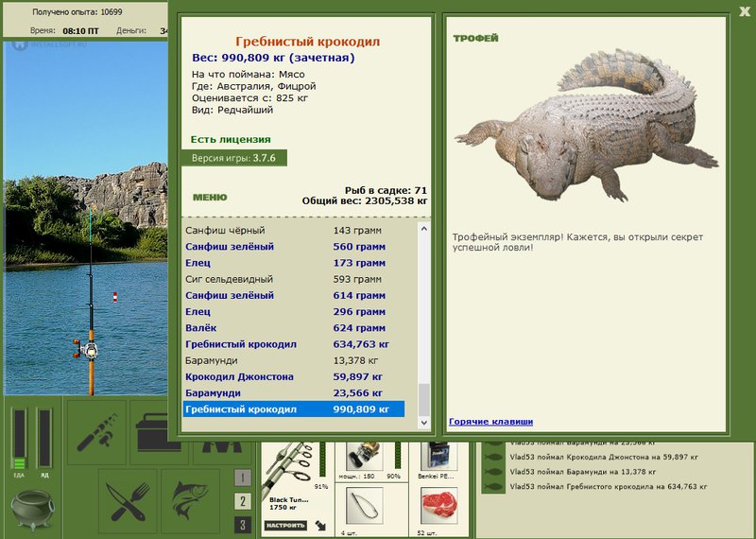Click log entry Барамунди на 13,378 кг
The image size is (756, 539).
pos(582,472)
